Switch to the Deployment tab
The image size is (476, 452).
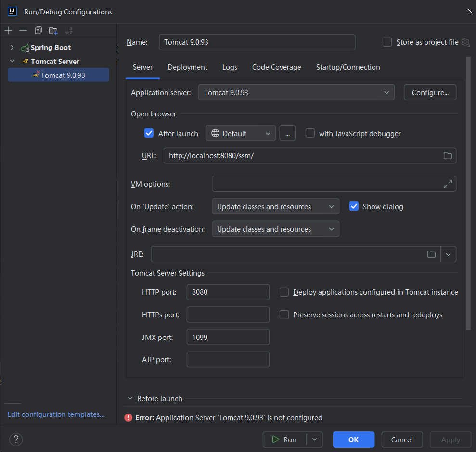187,67
